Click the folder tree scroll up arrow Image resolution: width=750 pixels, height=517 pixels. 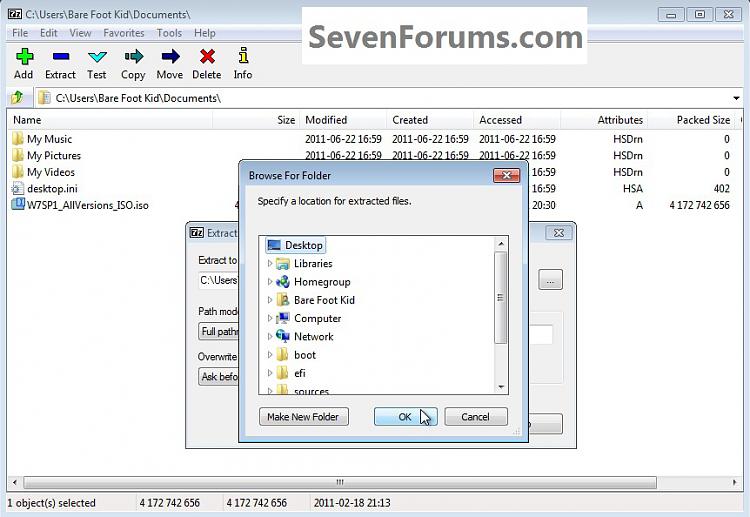[501, 244]
